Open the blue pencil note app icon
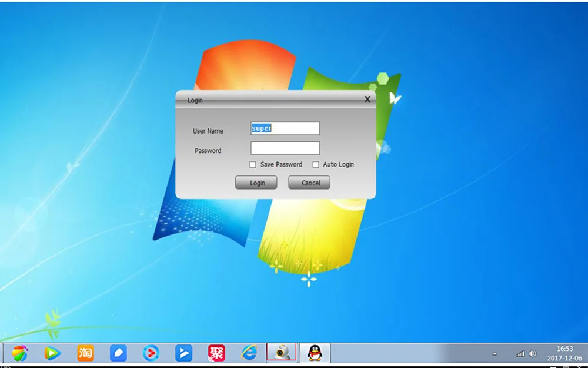Screen dimensions: 588x368 point(118,353)
